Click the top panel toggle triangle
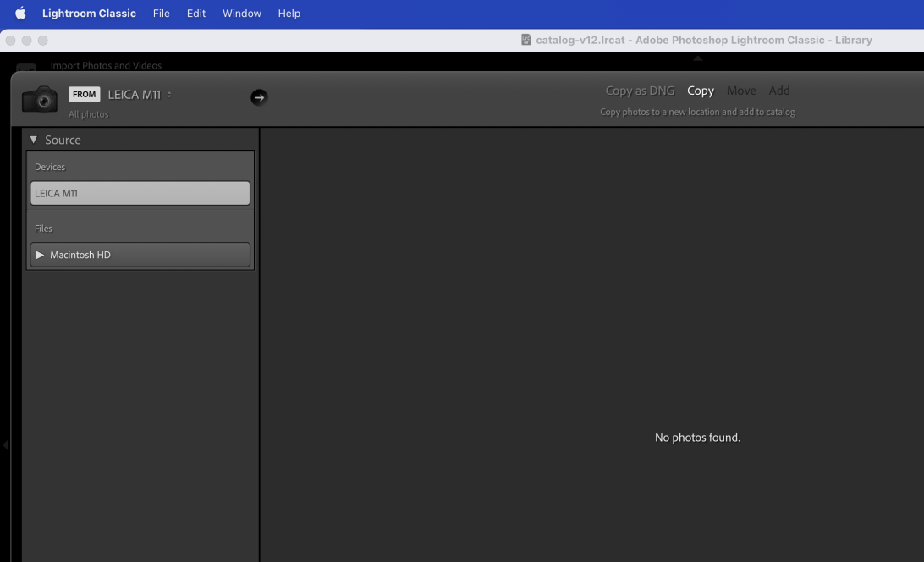Image resolution: width=924 pixels, height=562 pixels. (x=697, y=58)
